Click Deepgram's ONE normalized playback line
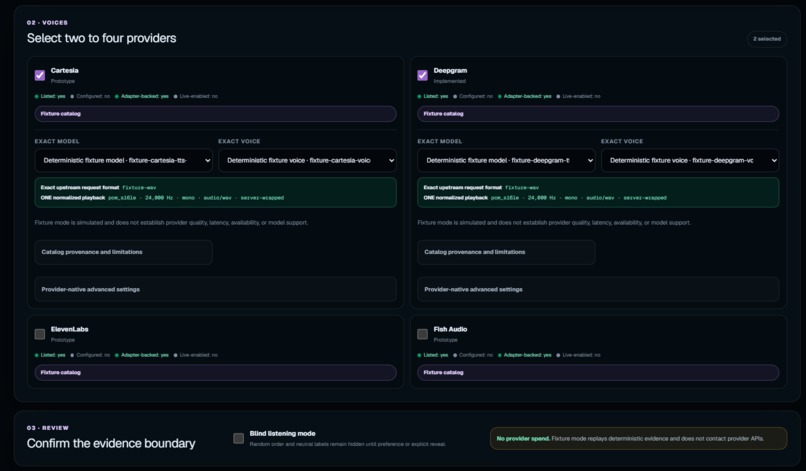 [x=545, y=197]
